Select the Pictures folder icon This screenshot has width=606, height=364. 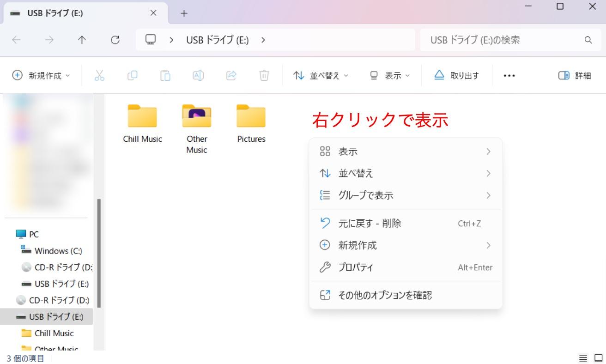251,116
